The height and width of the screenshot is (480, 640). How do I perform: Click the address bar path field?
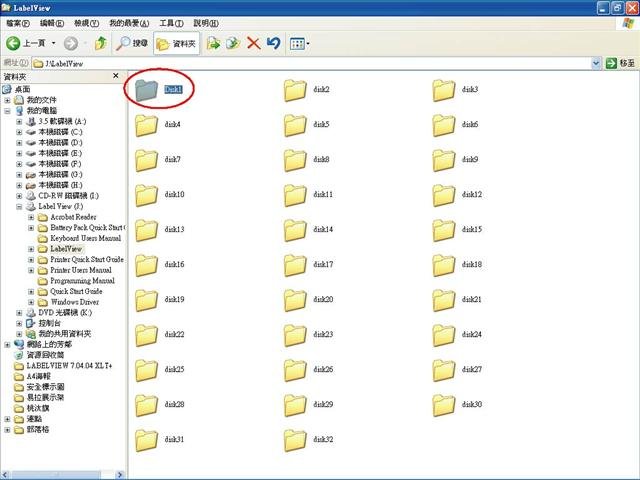pyautogui.click(x=312, y=63)
